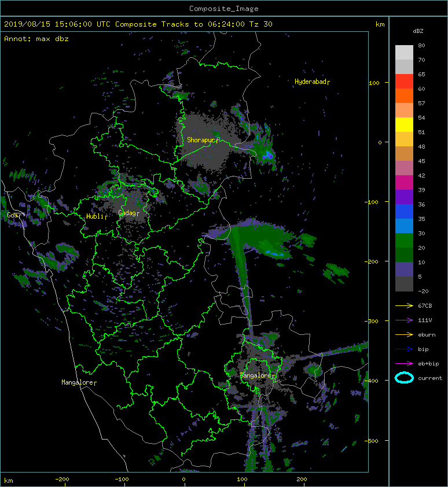The width and height of the screenshot is (448, 487).
Task: Click the 67CB legend label
Action: [x=425, y=305]
